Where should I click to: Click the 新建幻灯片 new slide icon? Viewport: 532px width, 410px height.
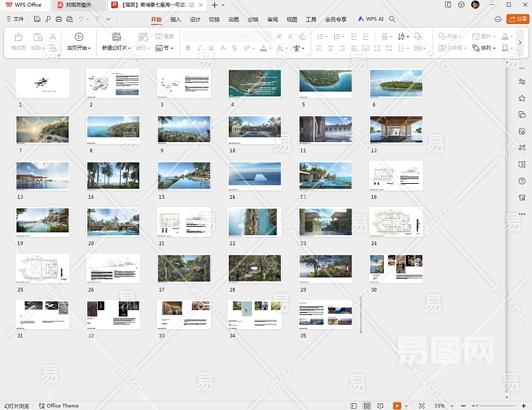click(116, 37)
